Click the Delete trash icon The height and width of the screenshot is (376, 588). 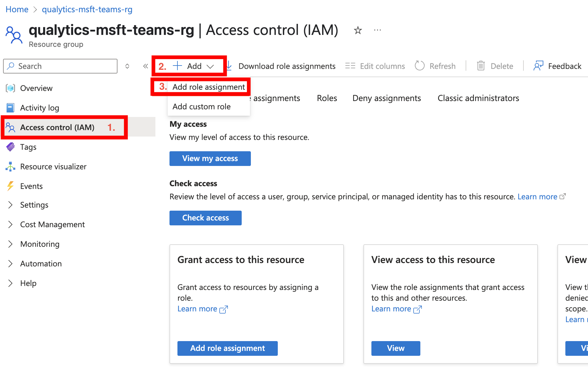(481, 66)
